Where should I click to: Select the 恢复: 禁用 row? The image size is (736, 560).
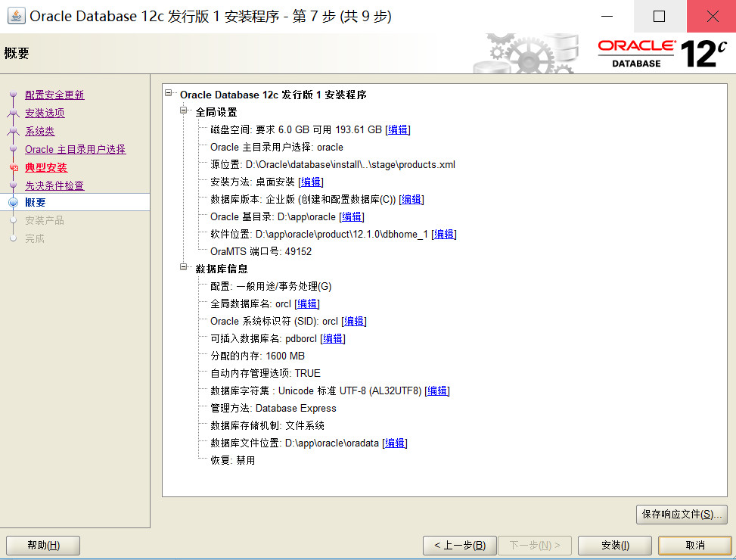[232, 460]
